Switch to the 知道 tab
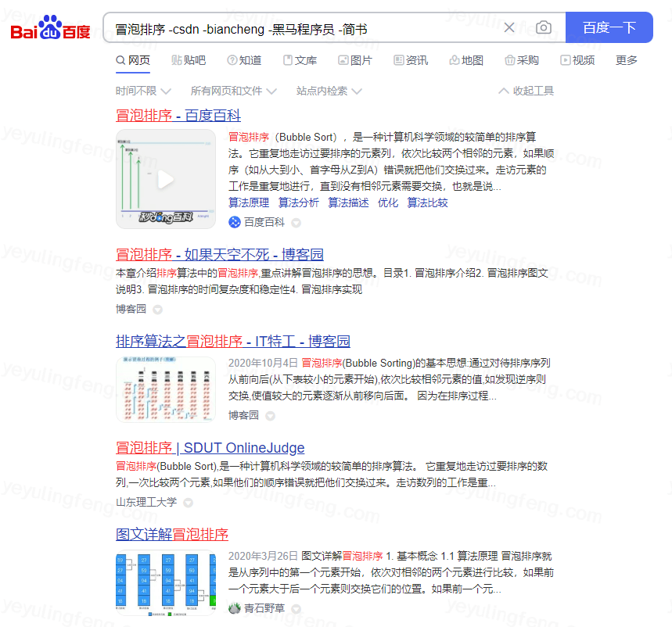This screenshot has width=672, height=627. 244,60
